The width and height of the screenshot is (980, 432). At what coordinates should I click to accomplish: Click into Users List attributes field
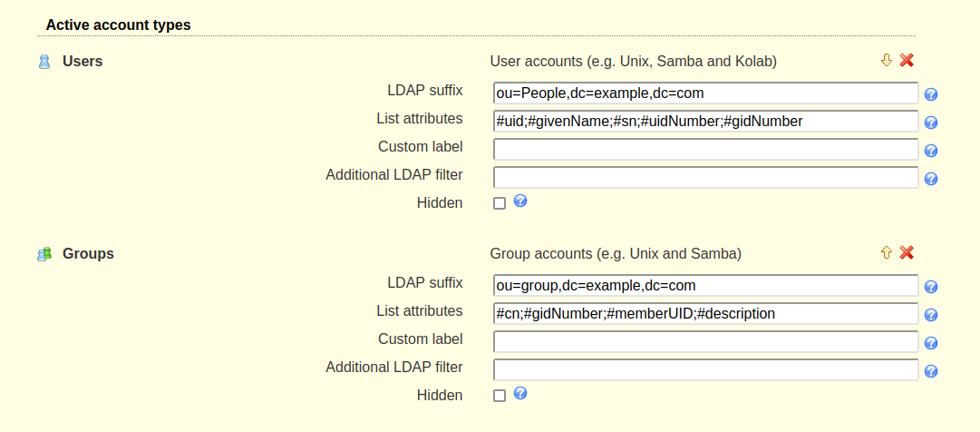[705, 122]
